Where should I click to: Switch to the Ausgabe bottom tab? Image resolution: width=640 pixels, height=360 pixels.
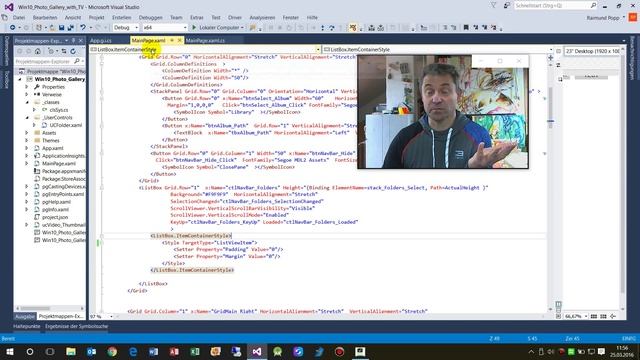(x=24, y=316)
